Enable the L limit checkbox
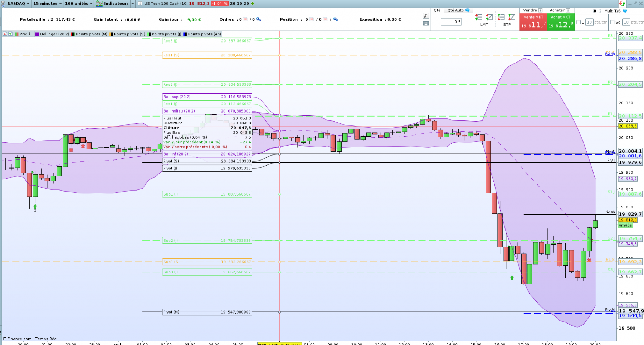The image size is (644, 345). [579, 22]
